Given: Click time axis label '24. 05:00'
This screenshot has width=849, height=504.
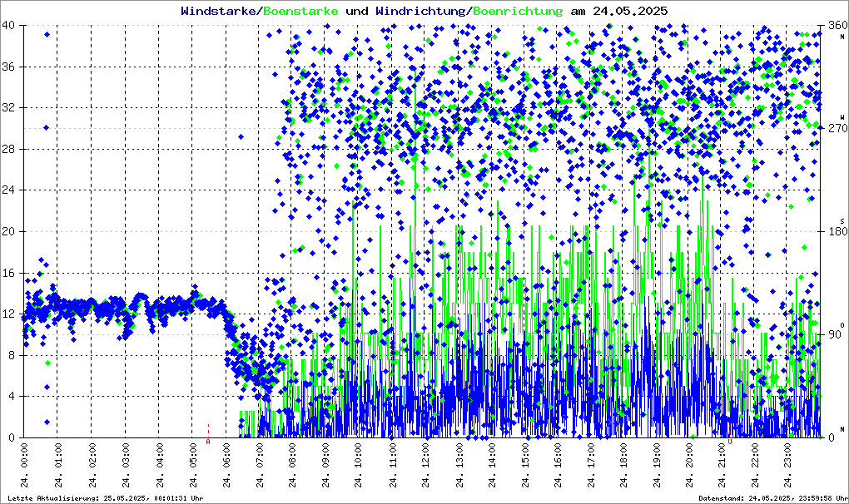Looking at the screenshot, I should (193, 466).
